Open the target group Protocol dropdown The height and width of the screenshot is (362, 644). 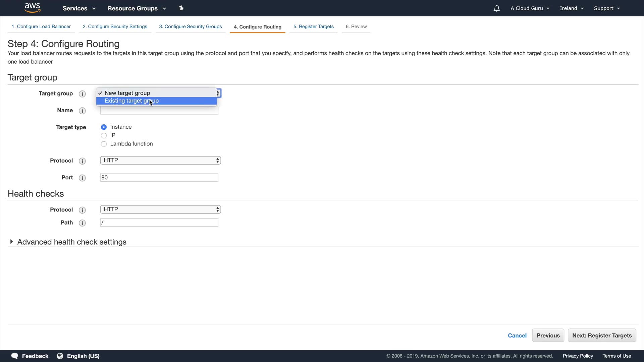160,161
